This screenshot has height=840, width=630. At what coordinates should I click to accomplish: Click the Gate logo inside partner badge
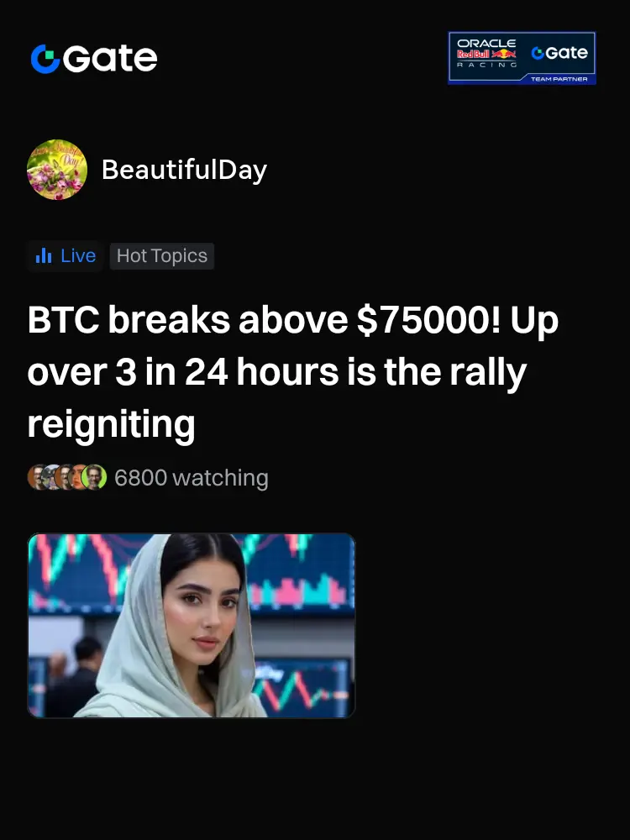coord(559,52)
